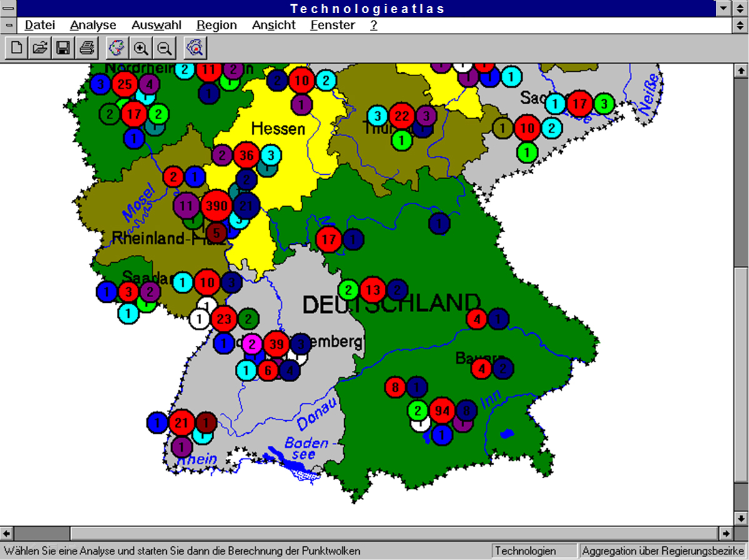Open the Datei menu

tap(40, 26)
